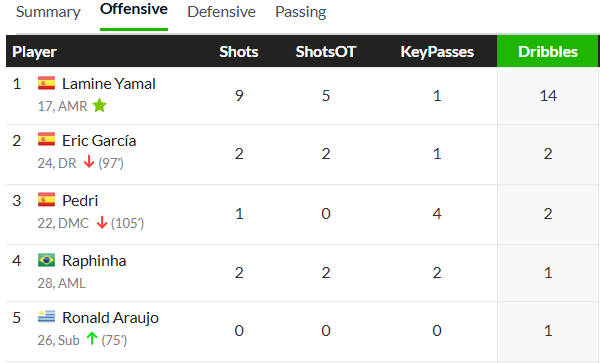Open Raphinha player link
The image size is (600, 363).
tap(94, 261)
